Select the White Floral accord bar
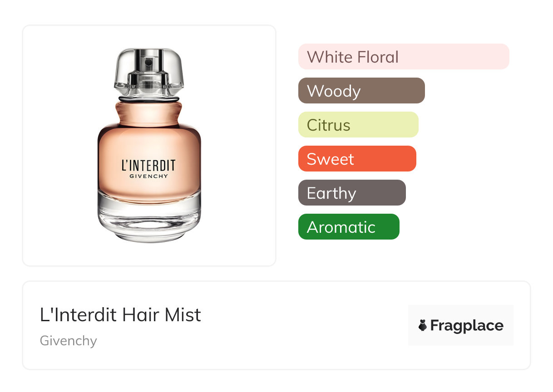 pos(404,57)
